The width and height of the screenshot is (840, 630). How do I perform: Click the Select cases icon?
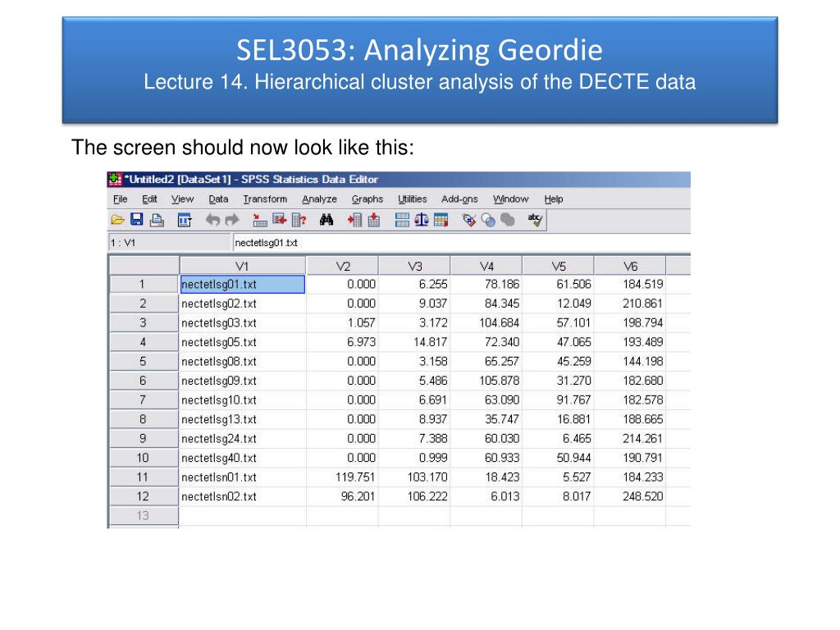coord(441,220)
